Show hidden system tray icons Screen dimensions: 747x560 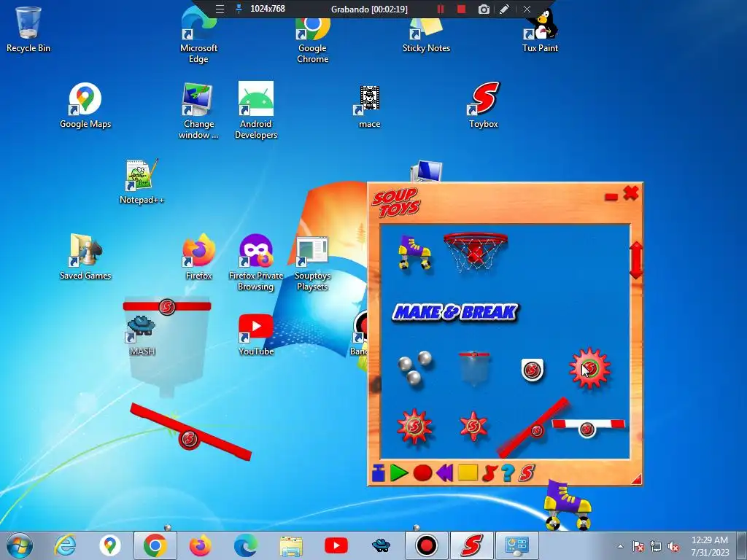click(620, 546)
